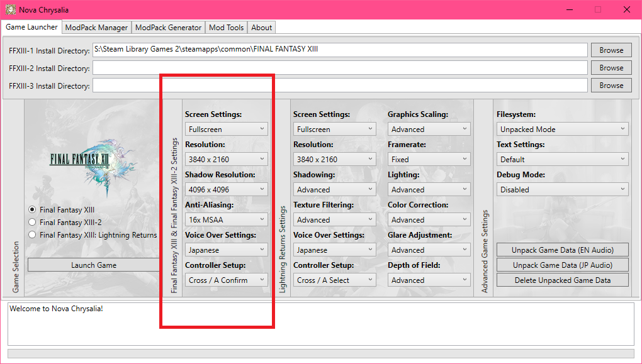Open Lightning Returns Screen Settings dropdown
This screenshot has height=364, width=642.
coord(334,130)
